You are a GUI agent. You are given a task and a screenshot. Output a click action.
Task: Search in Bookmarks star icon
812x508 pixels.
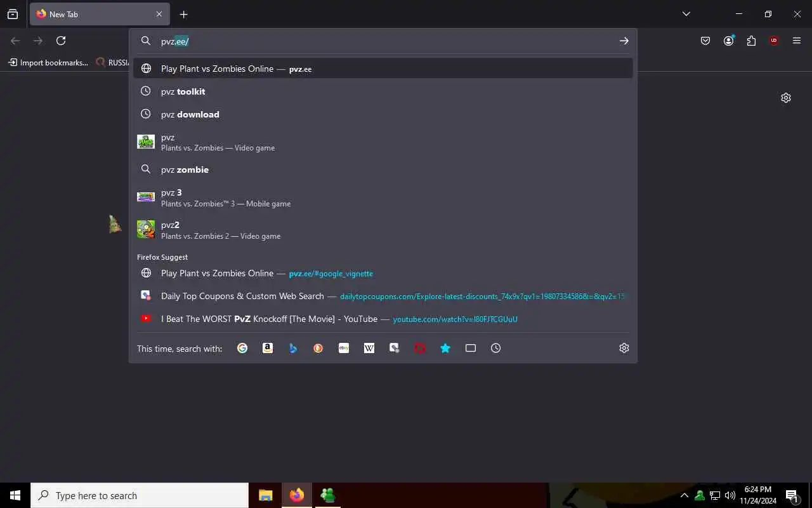pos(445,348)
